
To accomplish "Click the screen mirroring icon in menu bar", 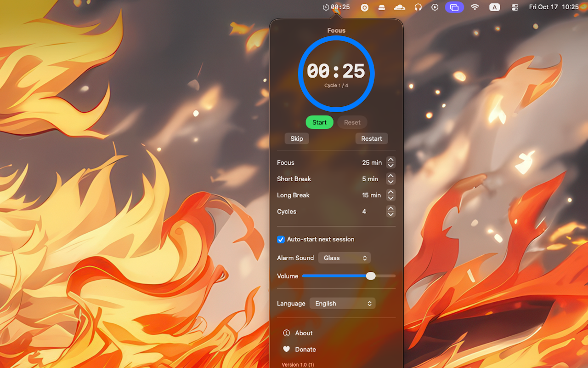I will pos(454,7).
